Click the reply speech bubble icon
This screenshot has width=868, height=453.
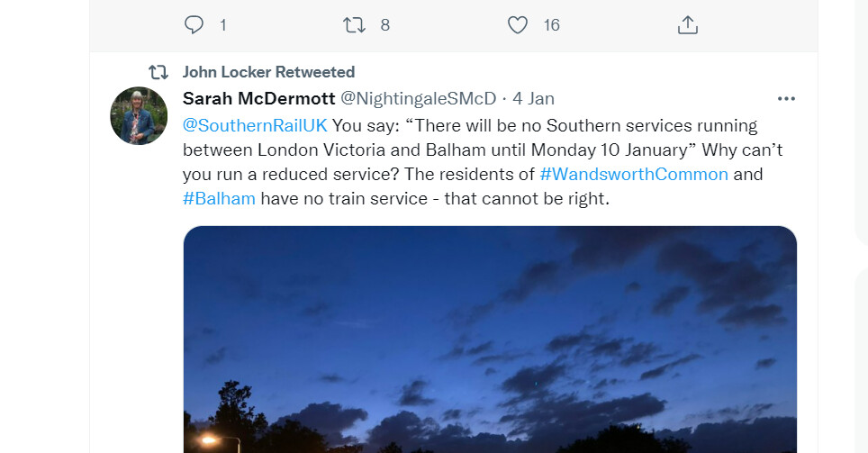(194, 25)
